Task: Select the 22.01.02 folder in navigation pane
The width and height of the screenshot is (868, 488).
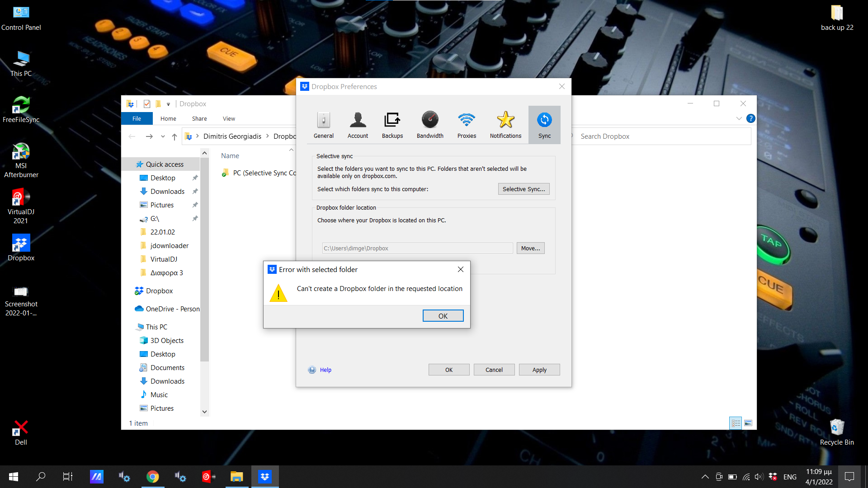Action: point(163,232)
